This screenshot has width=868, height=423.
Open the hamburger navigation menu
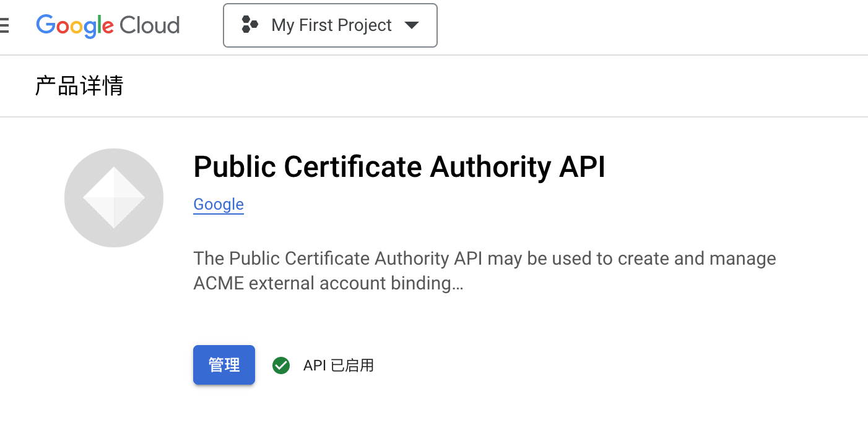pos(4,25)
